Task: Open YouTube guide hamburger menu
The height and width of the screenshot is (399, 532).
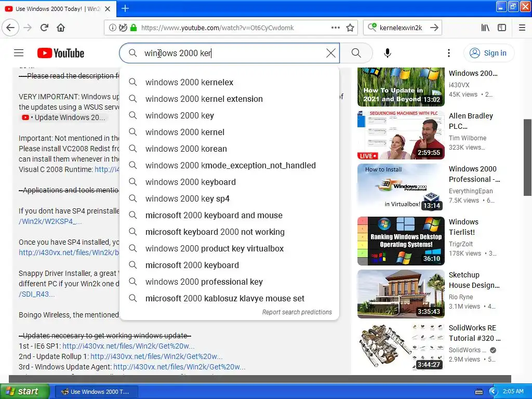Action: point(19,53)
